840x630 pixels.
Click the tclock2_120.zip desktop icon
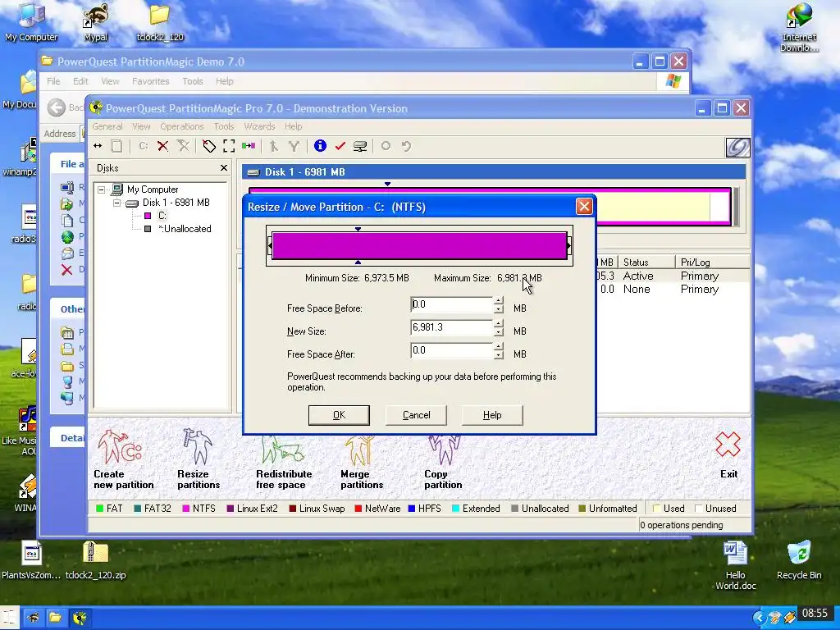(x=96, y=560)
